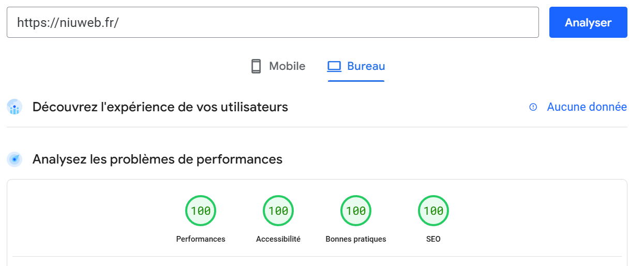Click the smartphone icon beside Mobile

[x=256, y=66]
